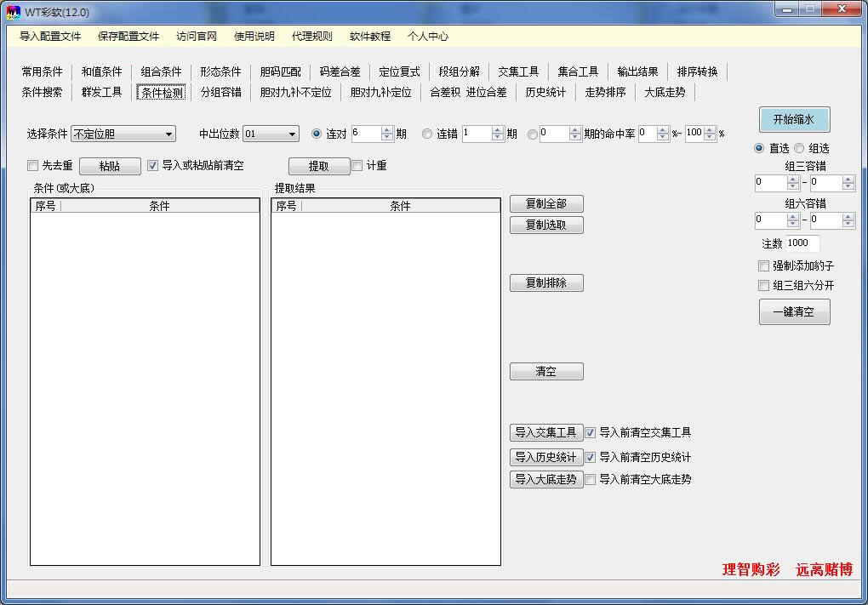Click the 导入大底走势 button
Screen dimensions: 868x605
click(x=545, y=479)
